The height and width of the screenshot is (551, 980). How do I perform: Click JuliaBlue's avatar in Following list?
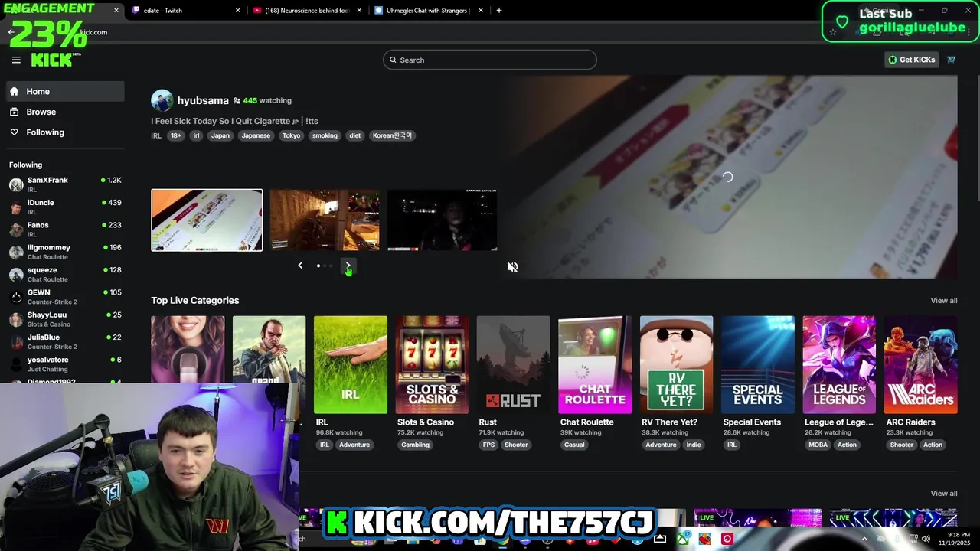[x=16, y=341]
